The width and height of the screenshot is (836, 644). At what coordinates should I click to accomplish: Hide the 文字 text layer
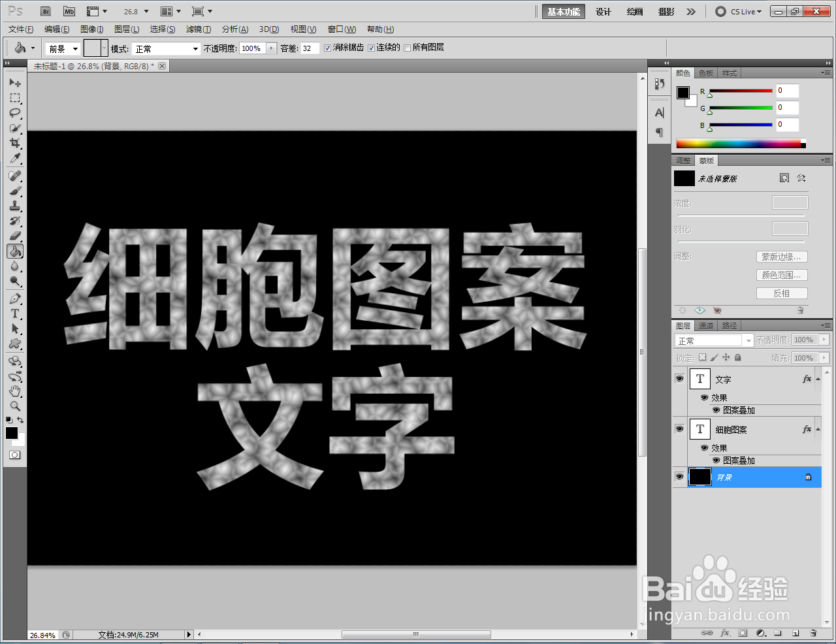click(679, 379)
